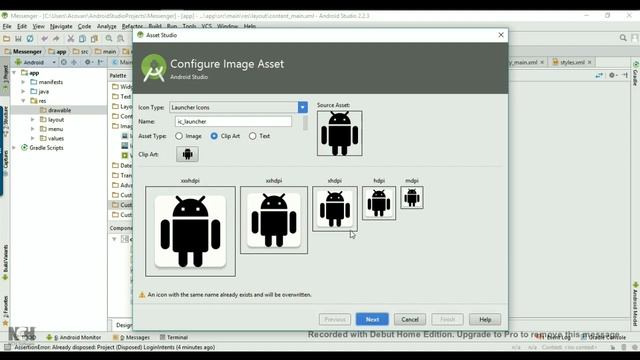640x360 pixels.
Task: Open the Navigate menu
Action: 61,26
